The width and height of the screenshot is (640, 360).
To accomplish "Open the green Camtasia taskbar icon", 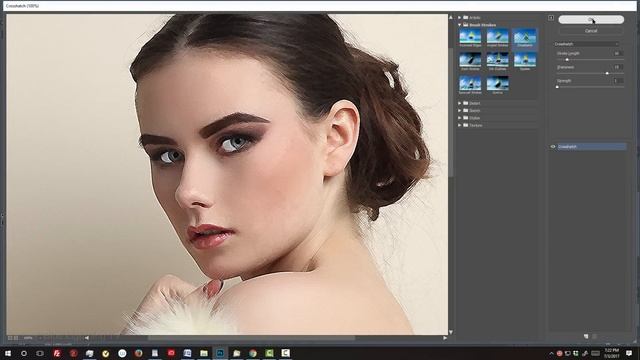I will coord(269,353).
